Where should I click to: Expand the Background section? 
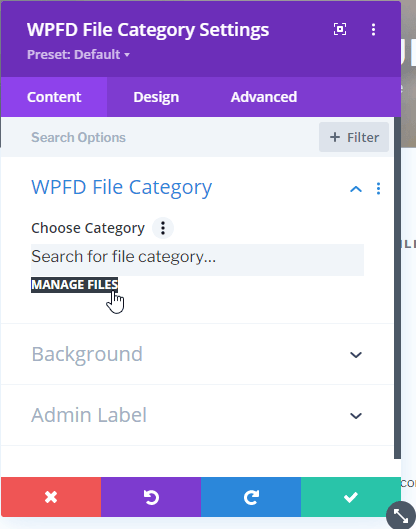pos(197,354)
